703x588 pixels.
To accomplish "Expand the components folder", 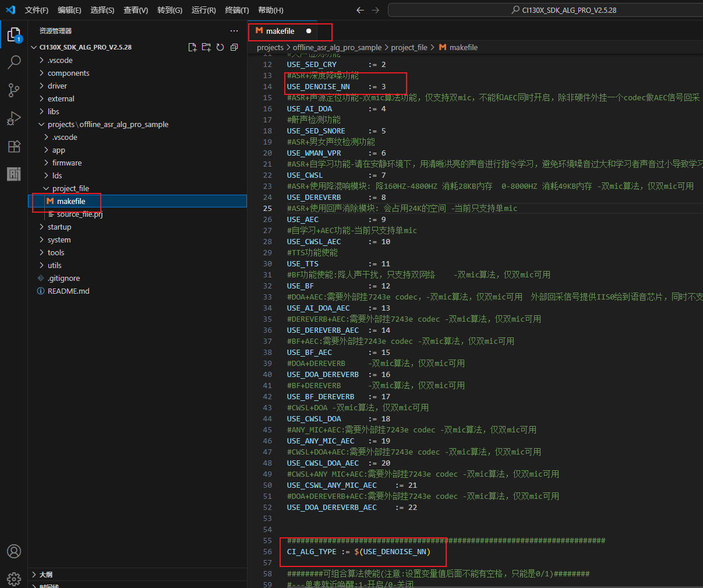I will [x=68, y=73].
